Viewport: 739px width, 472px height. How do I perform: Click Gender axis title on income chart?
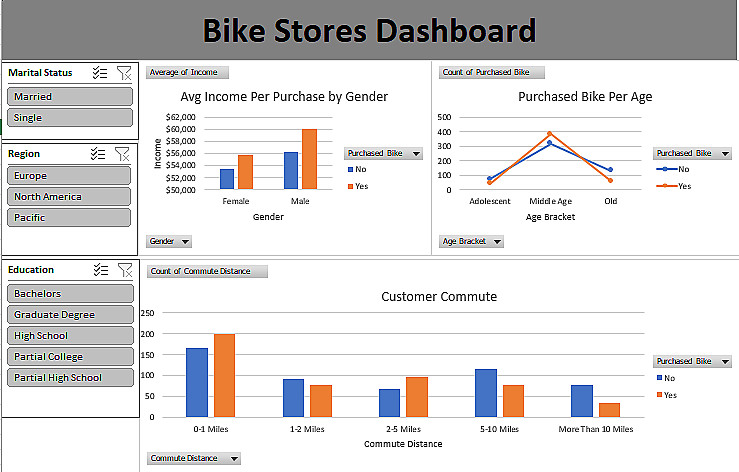[x=268, y=217]
